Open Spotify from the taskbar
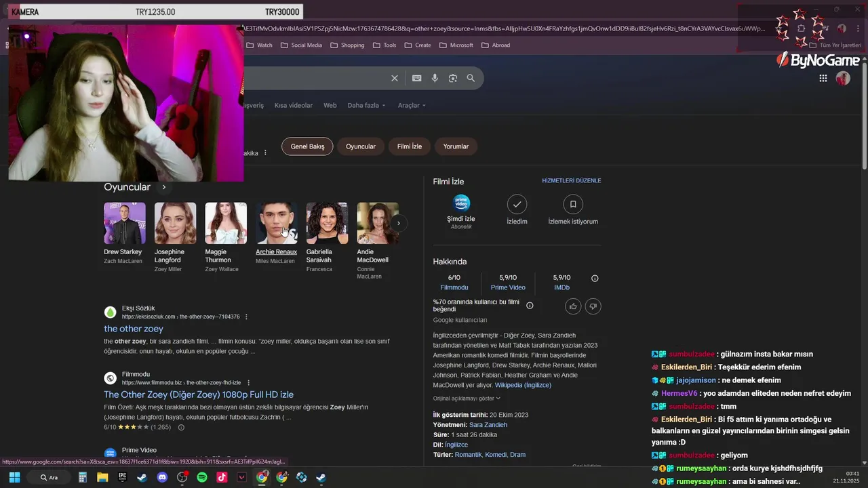Image resolution: width=868 pixels, height=488 pixels. 202,477
